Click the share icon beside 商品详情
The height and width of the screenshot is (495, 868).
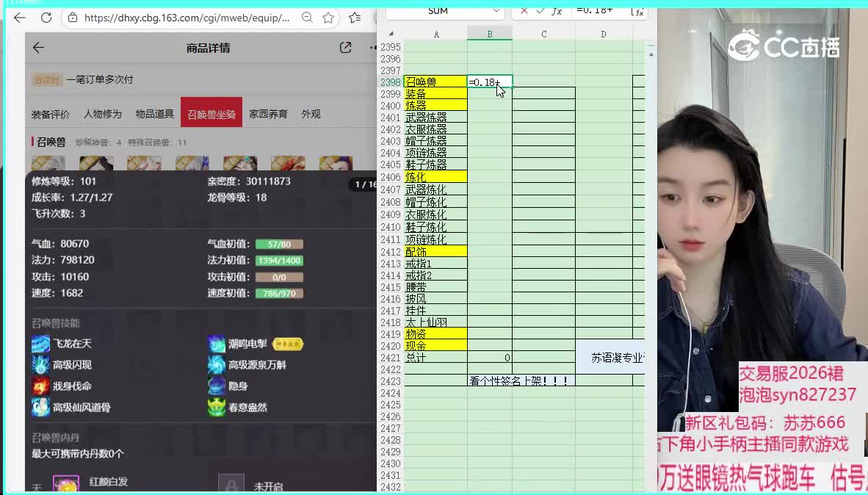click(x=345, y=48)
